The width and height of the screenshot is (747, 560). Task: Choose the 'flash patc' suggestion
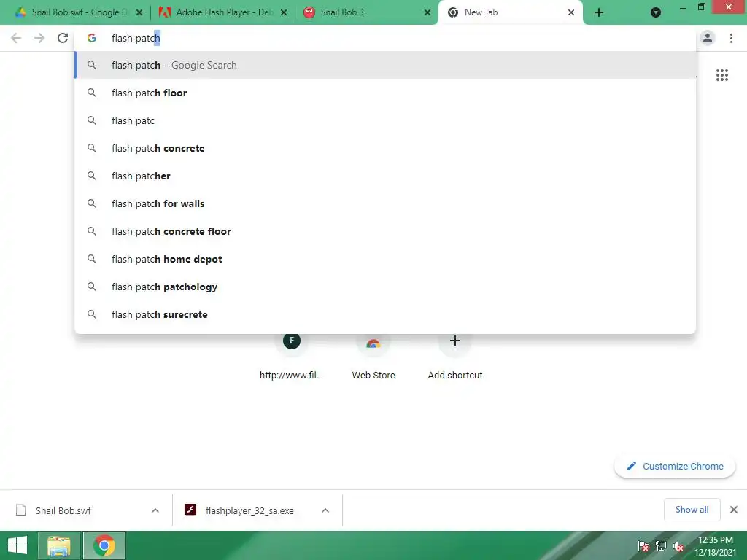click(385, 120)
